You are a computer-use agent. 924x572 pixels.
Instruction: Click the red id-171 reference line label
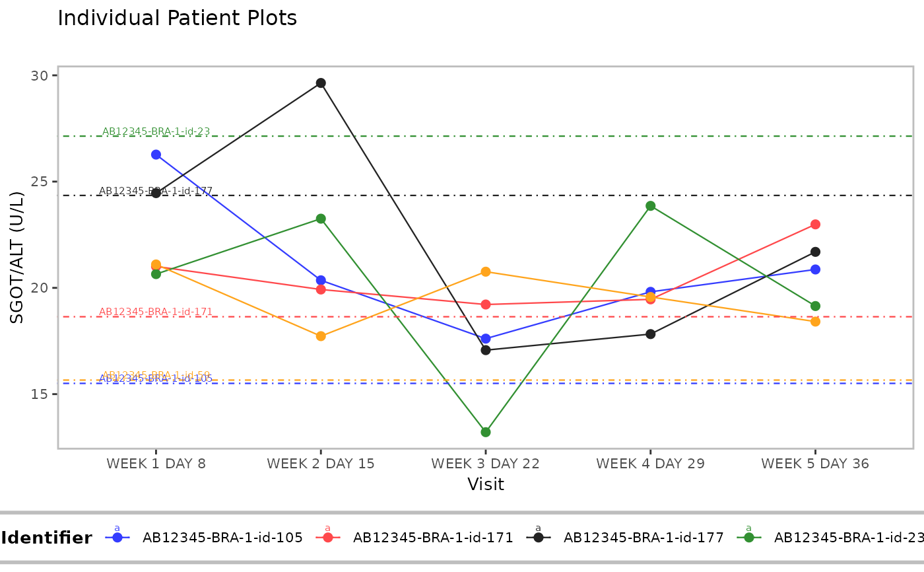pos(156,312)
